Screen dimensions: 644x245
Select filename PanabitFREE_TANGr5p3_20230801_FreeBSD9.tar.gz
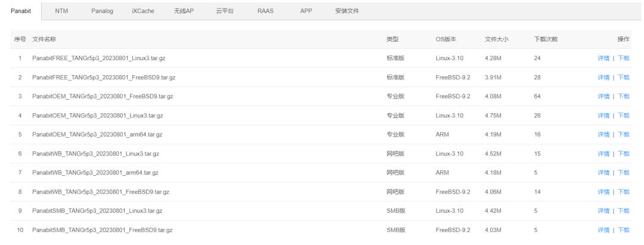click(104, 77)
